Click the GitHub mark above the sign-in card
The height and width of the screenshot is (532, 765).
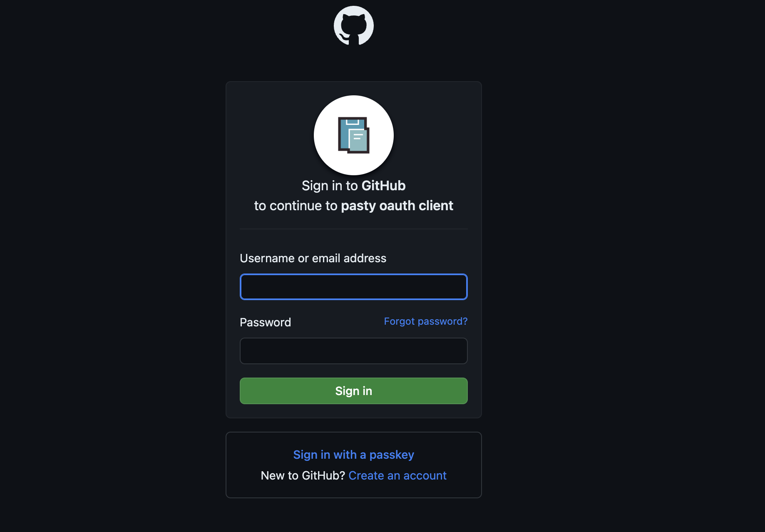[353, 25]
